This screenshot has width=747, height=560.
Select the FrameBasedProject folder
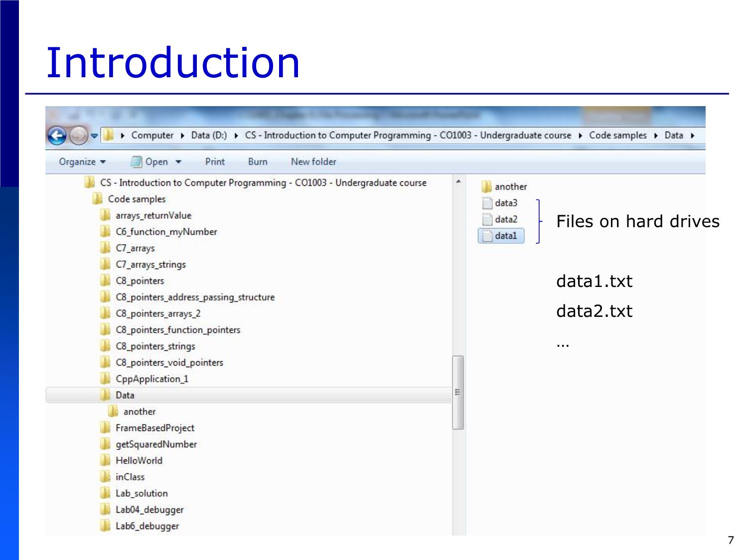[x=148, y=428]
